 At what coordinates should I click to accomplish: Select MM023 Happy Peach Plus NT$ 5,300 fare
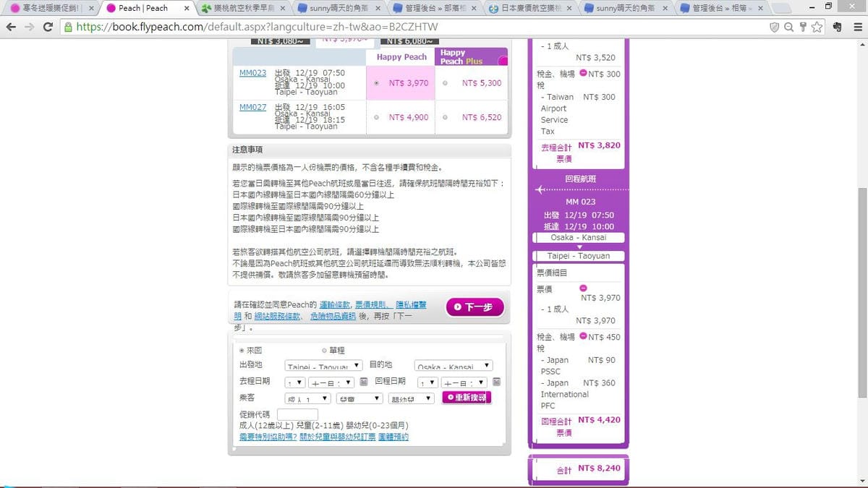coord(444,83)
